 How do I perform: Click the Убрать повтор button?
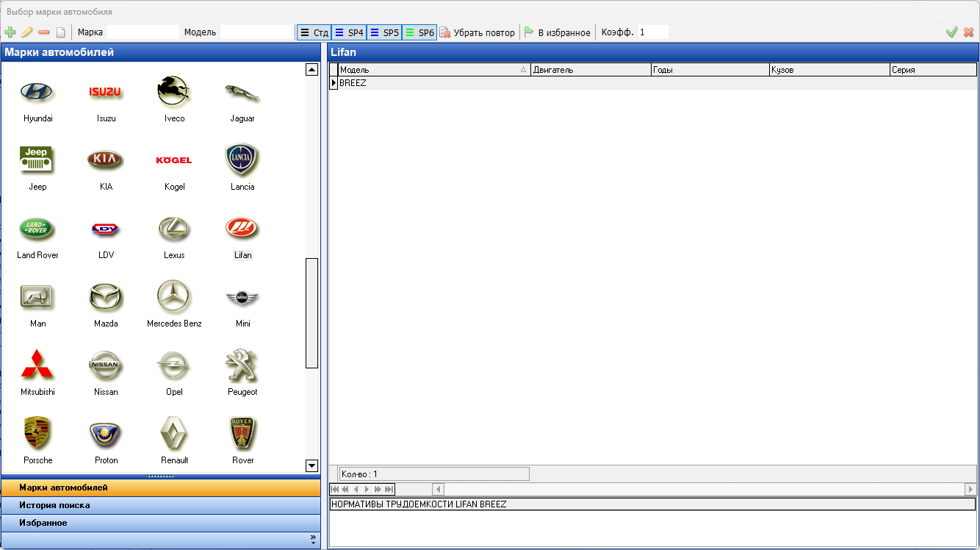tap(477, 32)
